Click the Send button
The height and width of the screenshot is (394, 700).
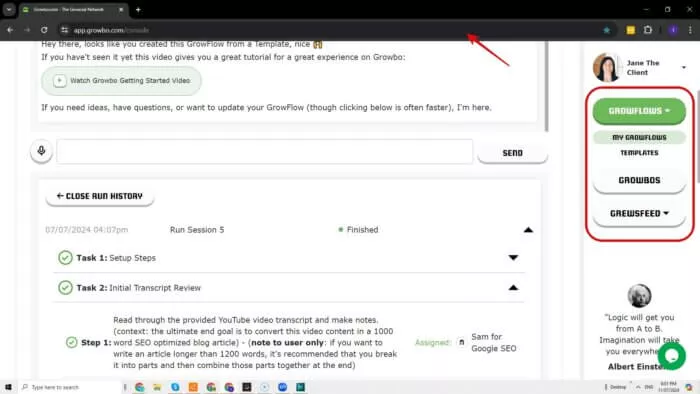coord(512,153)
